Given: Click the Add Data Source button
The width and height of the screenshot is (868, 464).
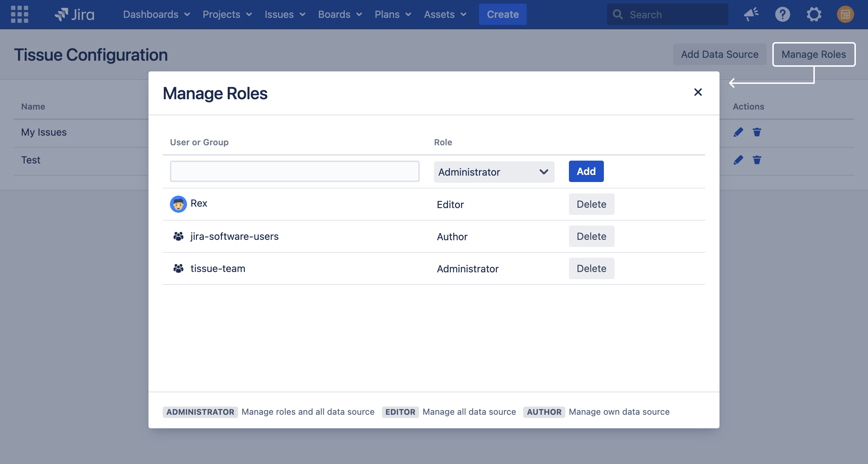Looking at the screenshot, I should click(x=720, y=54).
